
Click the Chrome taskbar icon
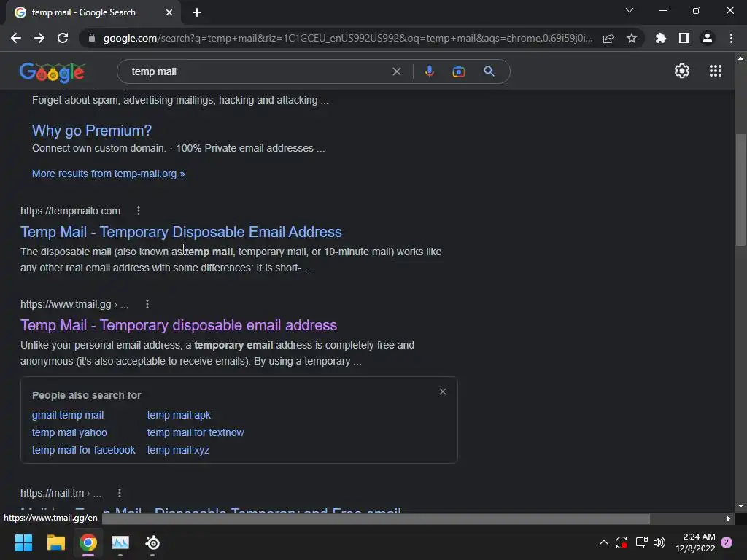[x=88, y=542]
